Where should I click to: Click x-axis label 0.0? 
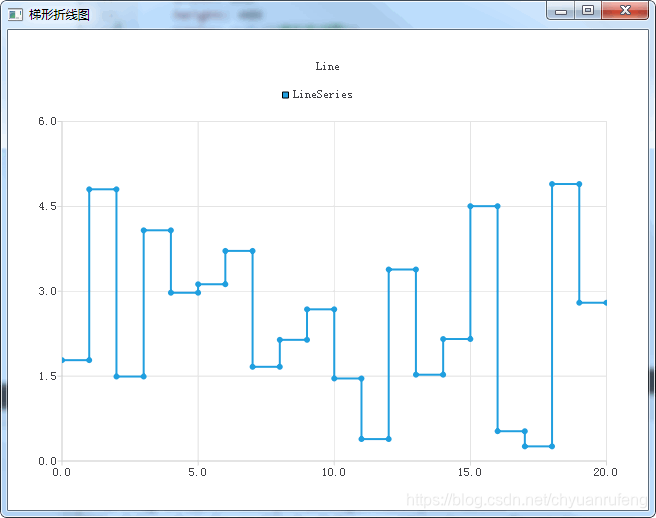point(62,472)
